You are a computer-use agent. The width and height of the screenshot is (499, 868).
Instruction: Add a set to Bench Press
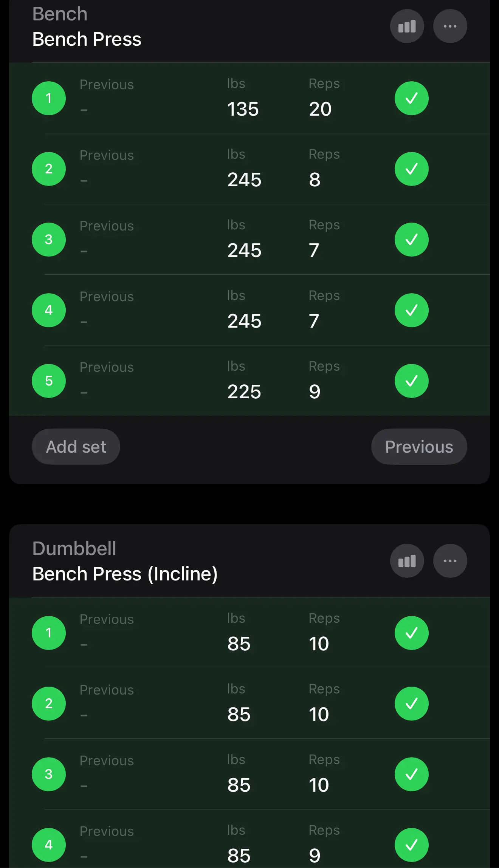[x=76, y=447]
